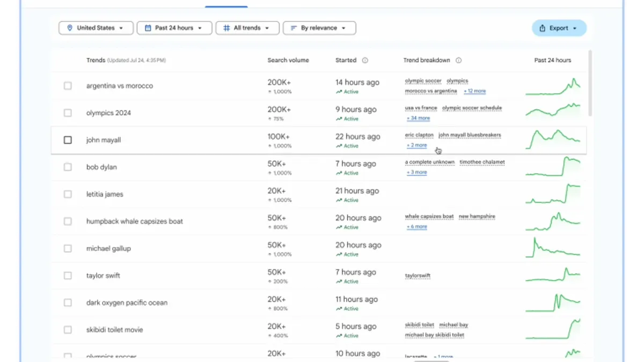Click the info icon beside Trend breakdown
Screen dimensions: 644x362
tap(458, 61)
